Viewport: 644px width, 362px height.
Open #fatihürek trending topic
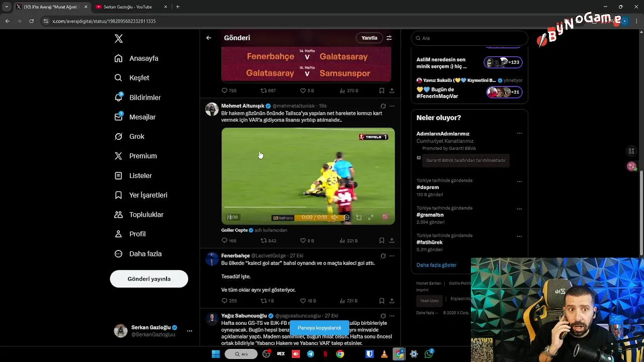point(430,242)
